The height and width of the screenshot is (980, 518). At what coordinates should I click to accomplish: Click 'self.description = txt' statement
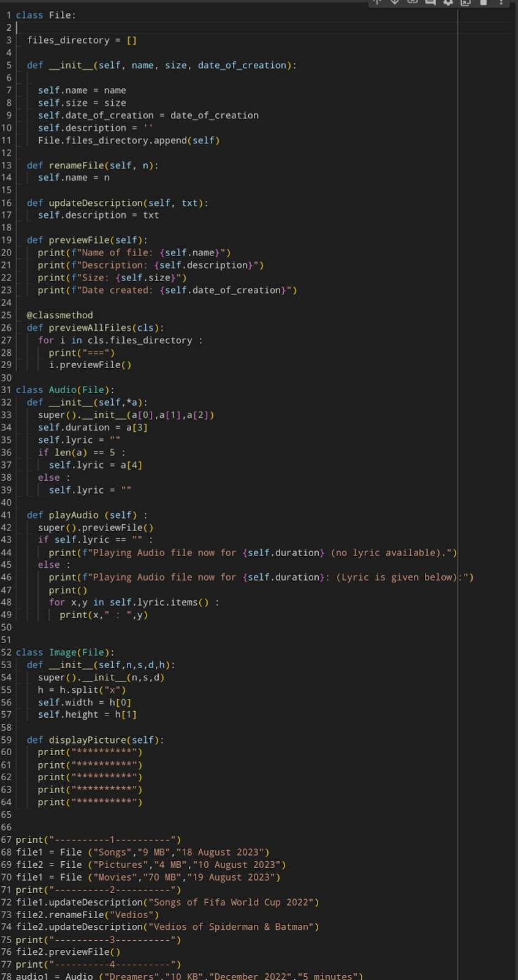(x=98, y=215)
